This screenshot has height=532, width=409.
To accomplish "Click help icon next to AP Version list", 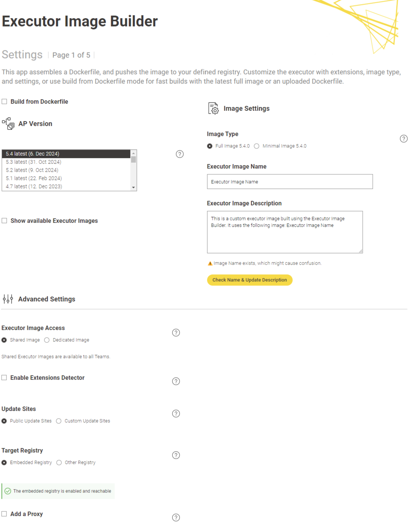I will click(x=180, y=154).
